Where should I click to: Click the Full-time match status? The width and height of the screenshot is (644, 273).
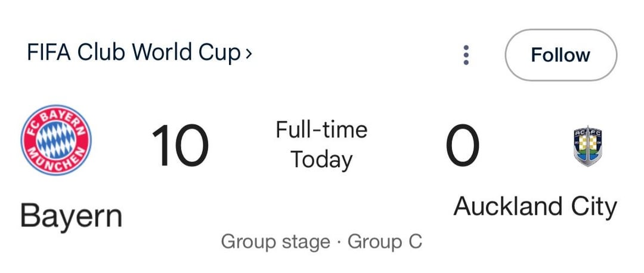coord(321,130)
